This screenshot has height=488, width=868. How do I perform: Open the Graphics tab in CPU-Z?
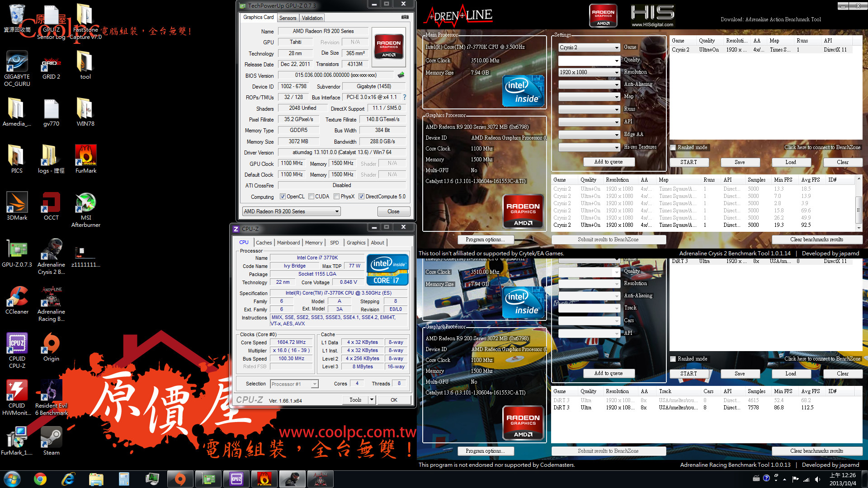tap(356, 243)
